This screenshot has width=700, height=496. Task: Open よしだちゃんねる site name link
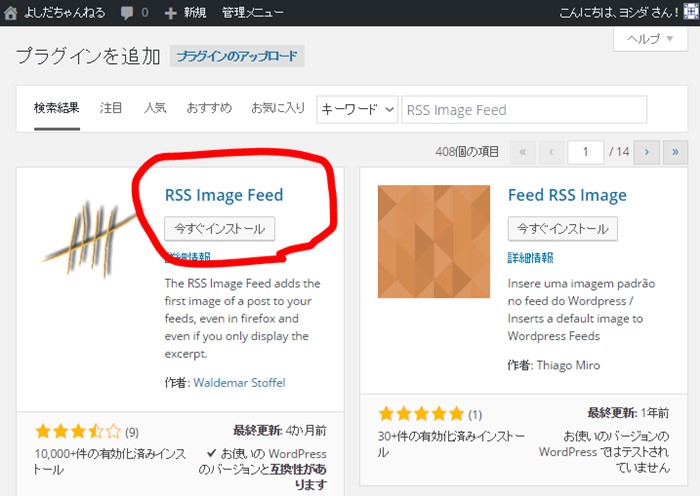tap(64, 13)
